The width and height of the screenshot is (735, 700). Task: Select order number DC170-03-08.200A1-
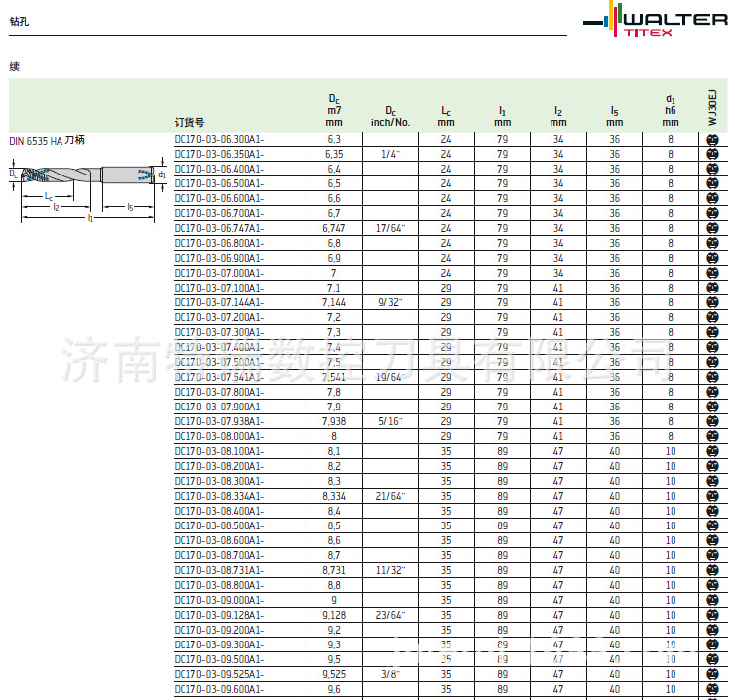click(219, 466)
